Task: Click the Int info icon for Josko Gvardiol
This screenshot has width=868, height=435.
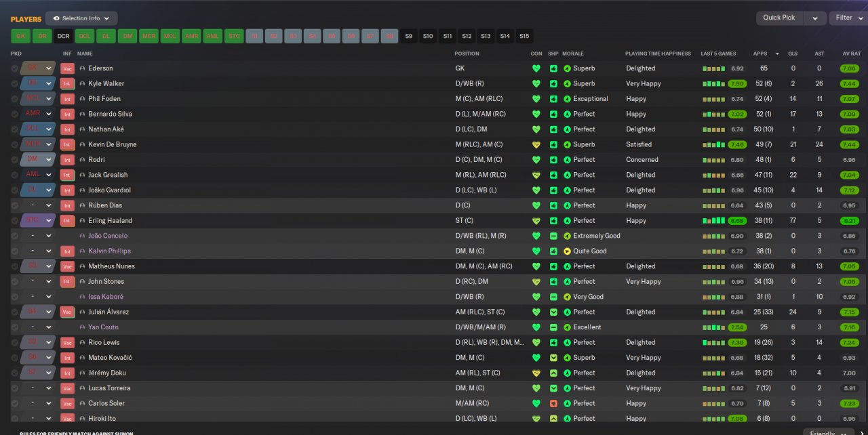Action: (67, 190)
